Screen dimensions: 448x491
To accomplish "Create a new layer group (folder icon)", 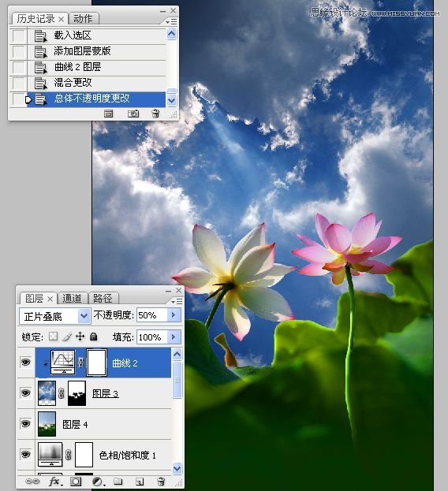I will click(x=118, y=481).
